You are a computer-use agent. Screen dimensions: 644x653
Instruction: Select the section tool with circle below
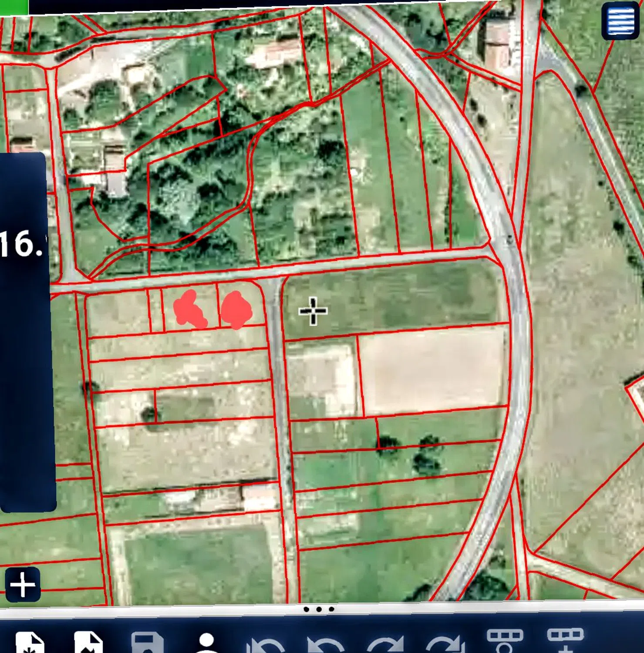[505, 641]
